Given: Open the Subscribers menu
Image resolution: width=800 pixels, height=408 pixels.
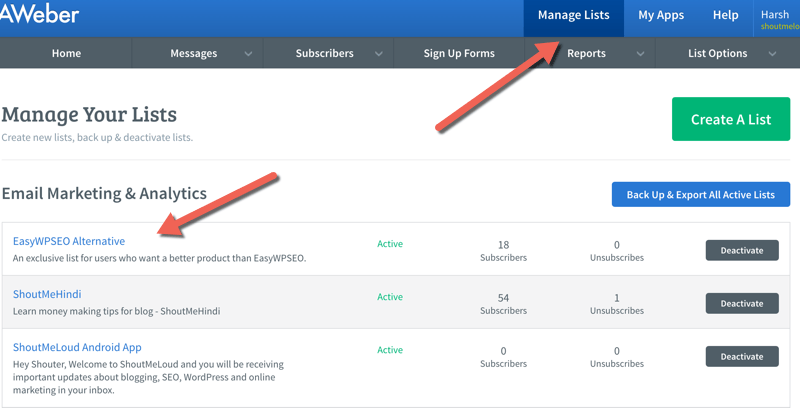Looking at the screenshot, I should pos(324,53).
